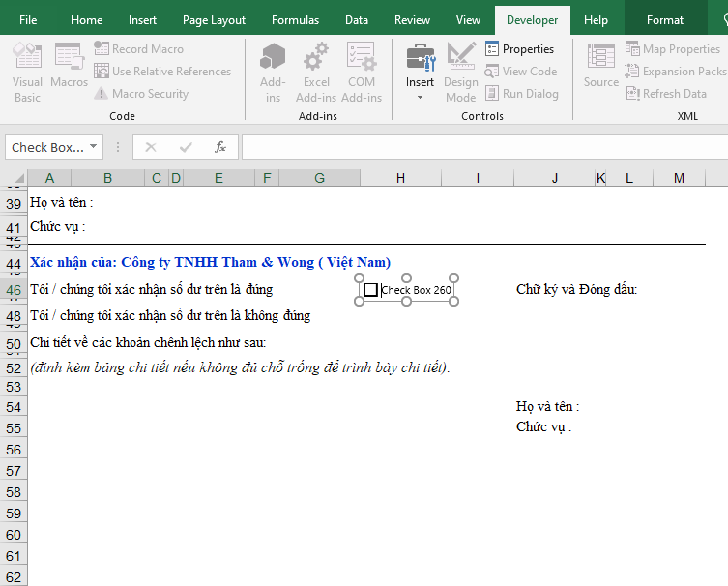Open Excel Add-ins manager

(316, 72)
